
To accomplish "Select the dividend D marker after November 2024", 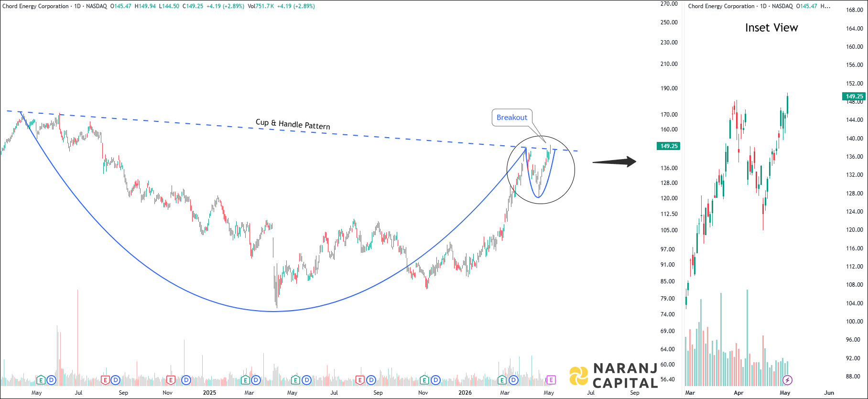I will click(186, 380).
